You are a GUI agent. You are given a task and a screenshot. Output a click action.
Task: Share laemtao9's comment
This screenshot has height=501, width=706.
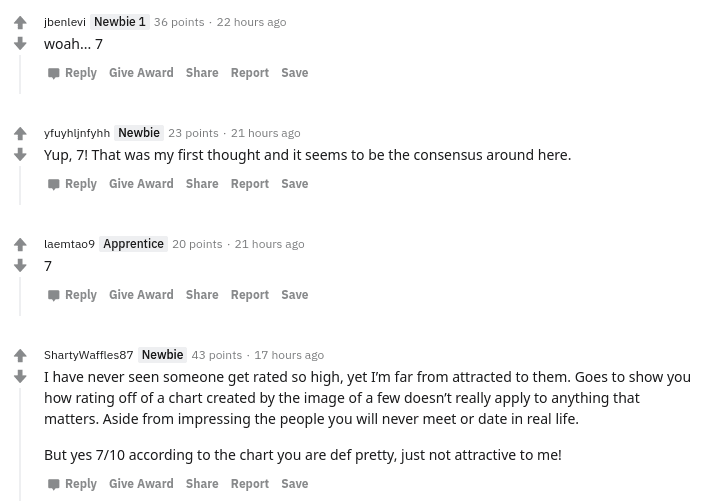pyautogui.click(x=202, y=295)
